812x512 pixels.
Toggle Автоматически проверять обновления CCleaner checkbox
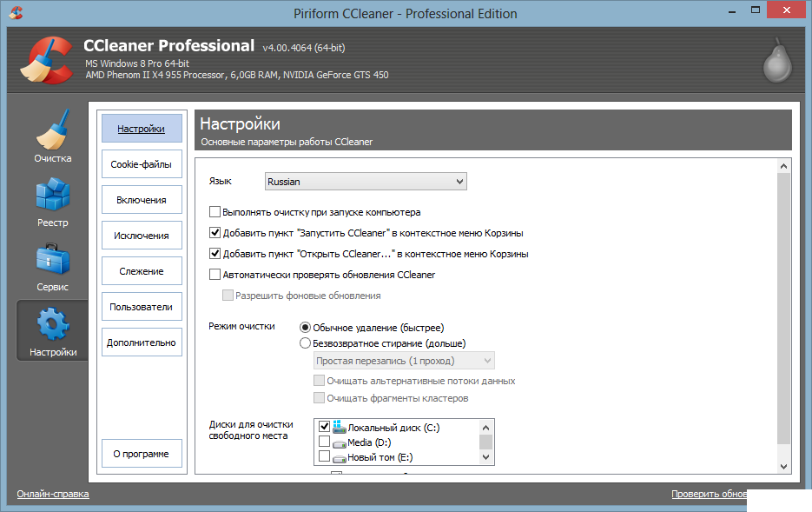pos(215,275)
